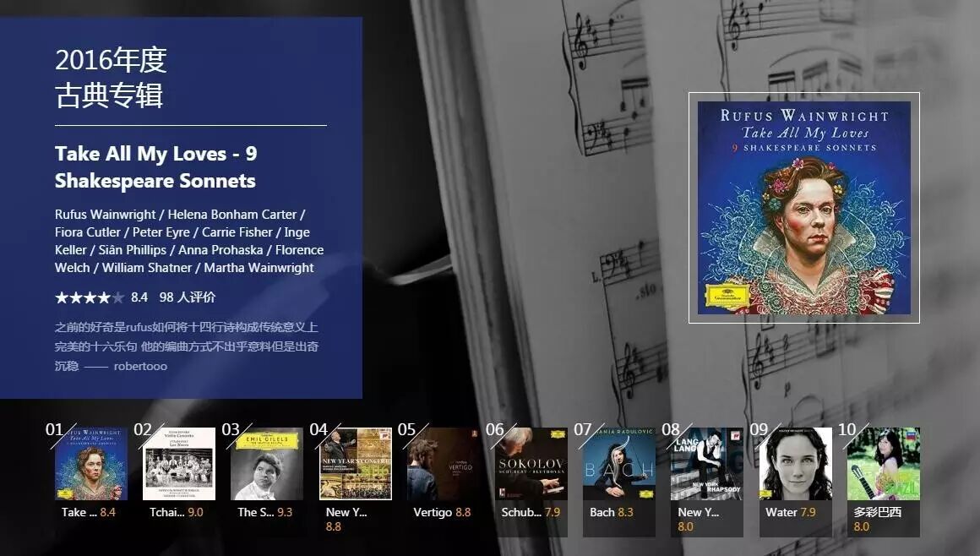Image resolution: width=980 pixels, height=556 pixels.
Task: Click the 8.4 score beside the stars
Action: [139, 297]
